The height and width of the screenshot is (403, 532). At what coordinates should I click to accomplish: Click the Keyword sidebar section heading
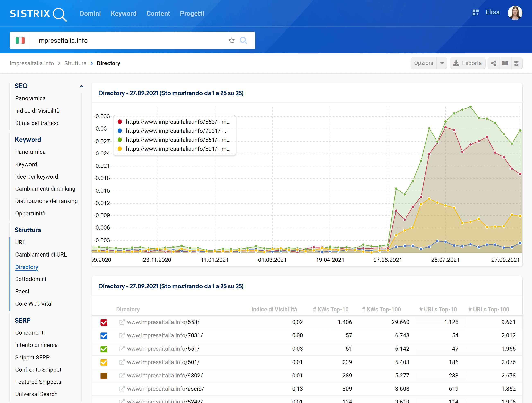pos(28,140)
